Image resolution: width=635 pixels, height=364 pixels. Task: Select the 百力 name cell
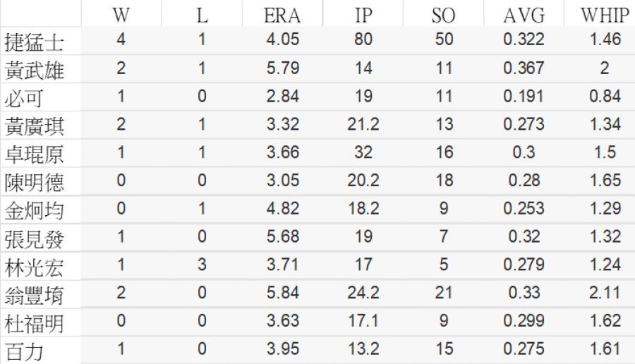[24, 351]
